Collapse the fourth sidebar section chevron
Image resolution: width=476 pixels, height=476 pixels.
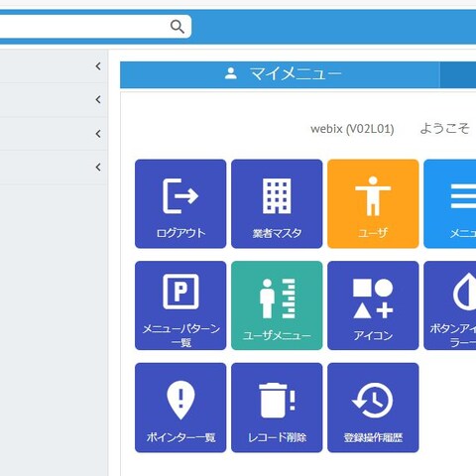[98, 167]
